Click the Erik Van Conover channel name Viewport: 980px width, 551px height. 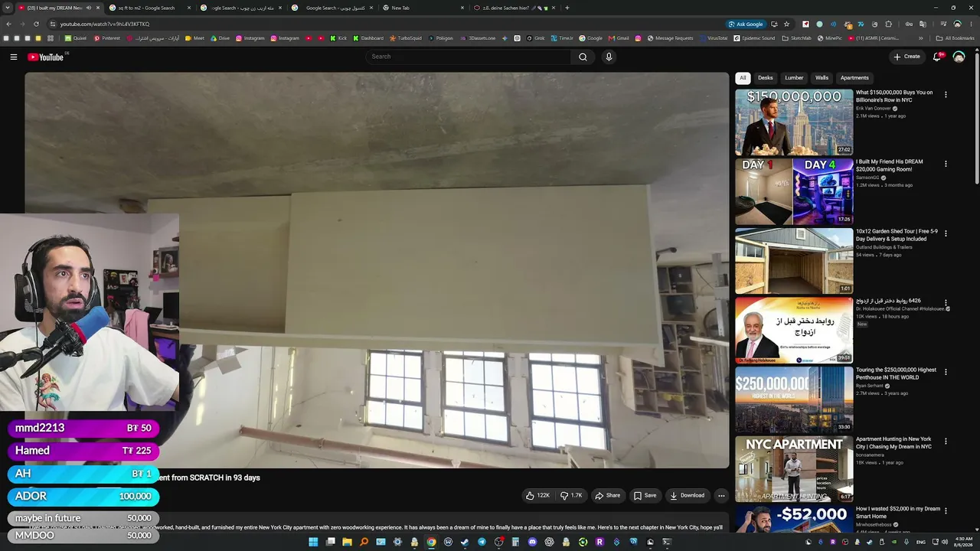click(874, 109)
